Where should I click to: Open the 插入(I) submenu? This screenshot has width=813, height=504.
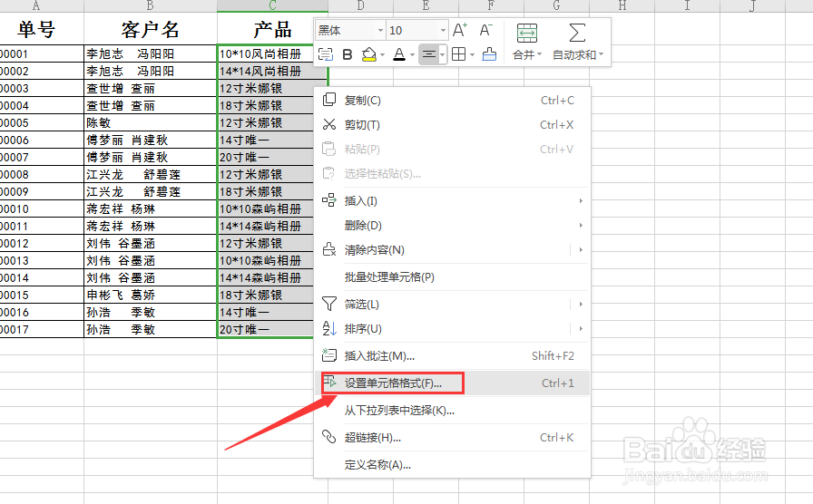click(452, 201)
